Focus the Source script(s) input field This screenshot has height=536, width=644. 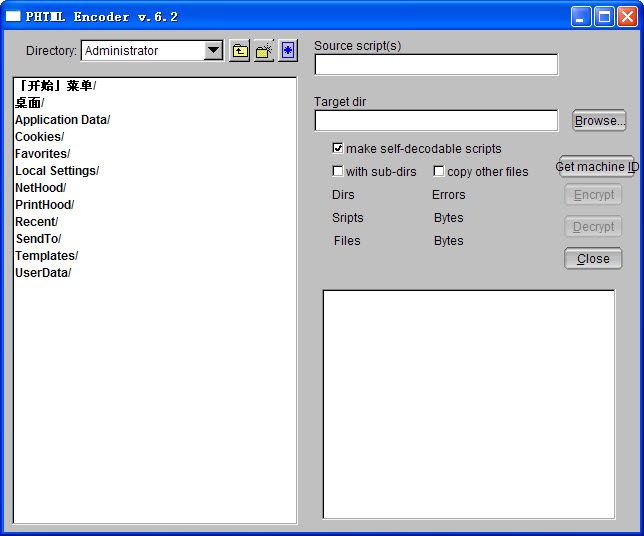pyautogui.click(x=436, y=64)
